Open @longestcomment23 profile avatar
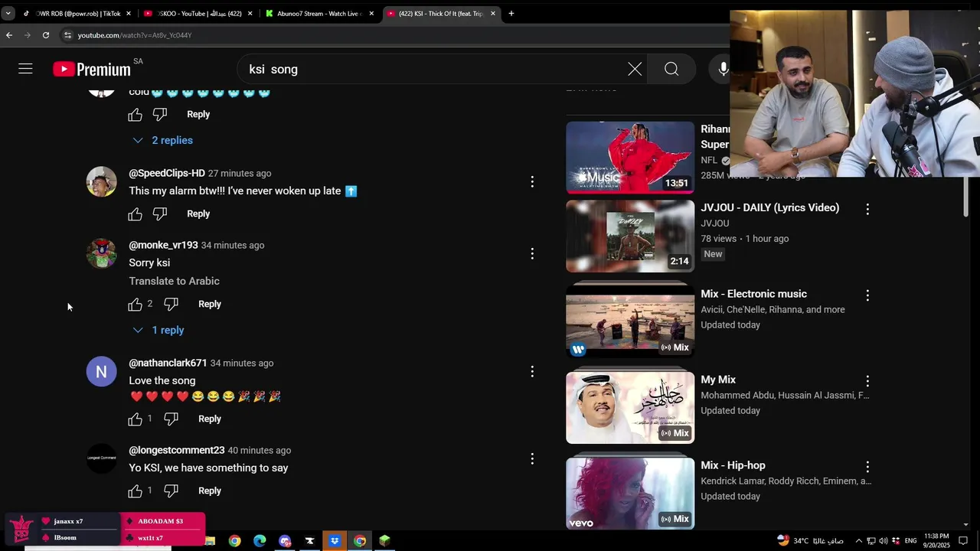 pyautogui.click(x=101, y=459)
